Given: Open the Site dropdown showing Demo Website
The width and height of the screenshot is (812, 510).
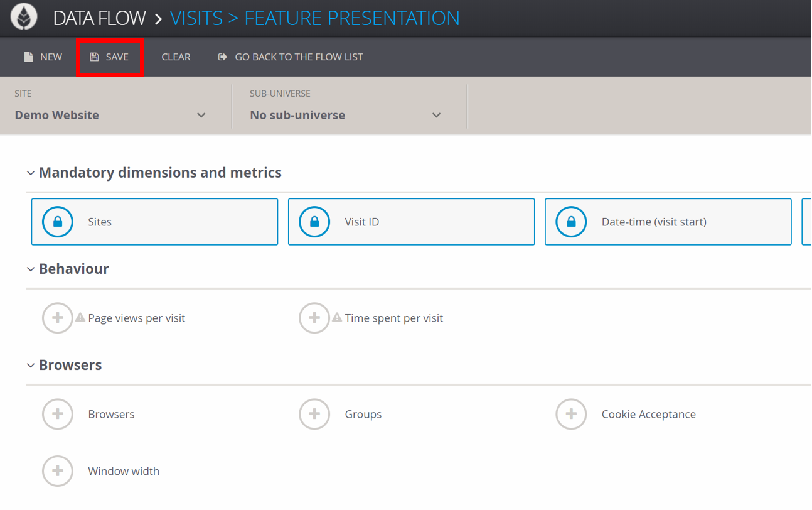Looking at the screenshot, I should tap(110, 115).
